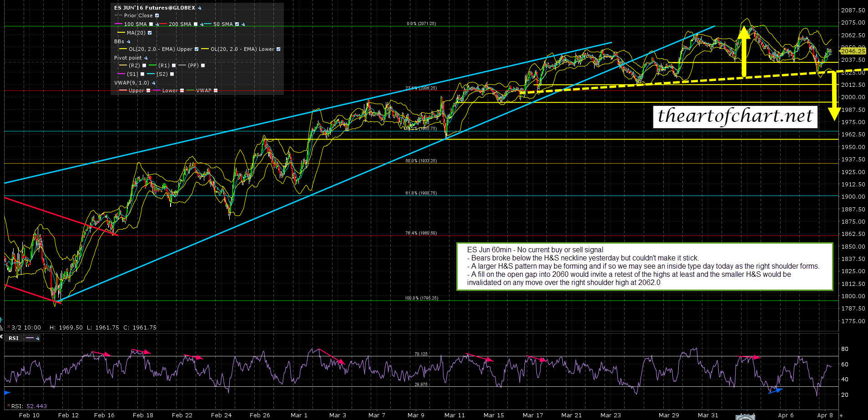868x420 pixels.
Task: Open BBs study settings wrench
Action: tap(128, 41)
